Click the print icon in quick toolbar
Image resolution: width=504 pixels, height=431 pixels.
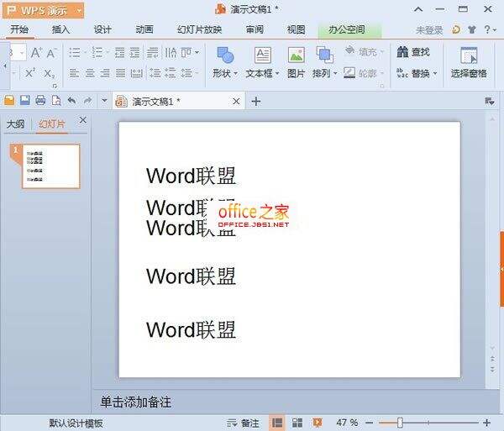39,101
